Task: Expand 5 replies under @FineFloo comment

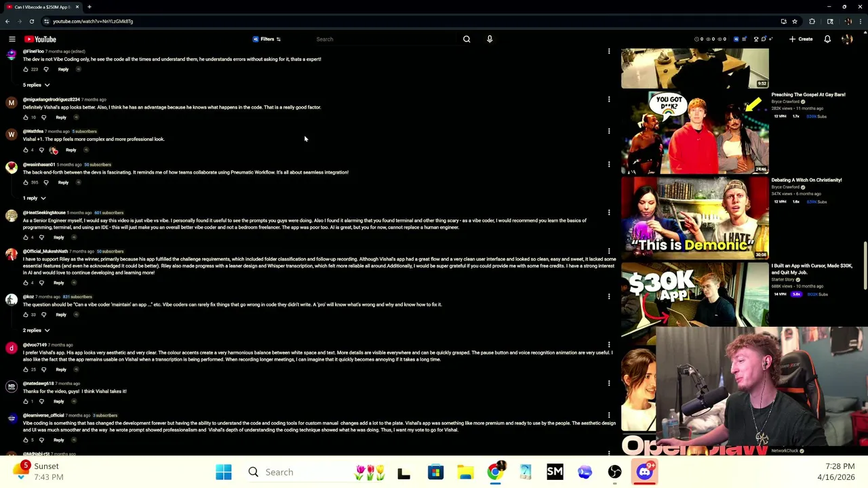Action: tap(36, 85)
